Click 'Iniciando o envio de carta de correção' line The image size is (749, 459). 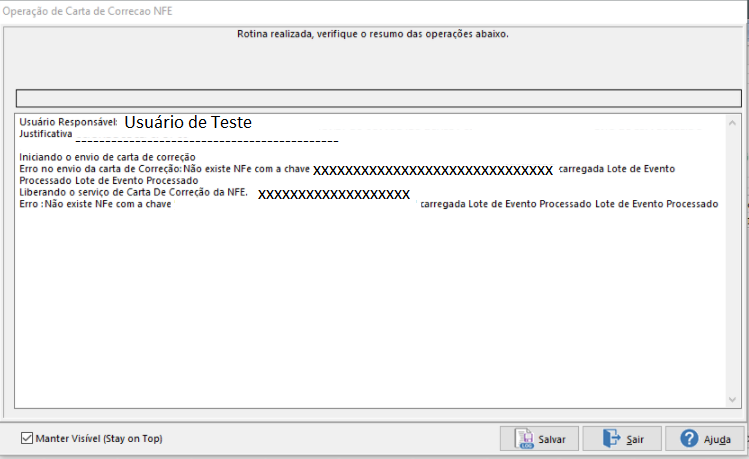(107, 157)
